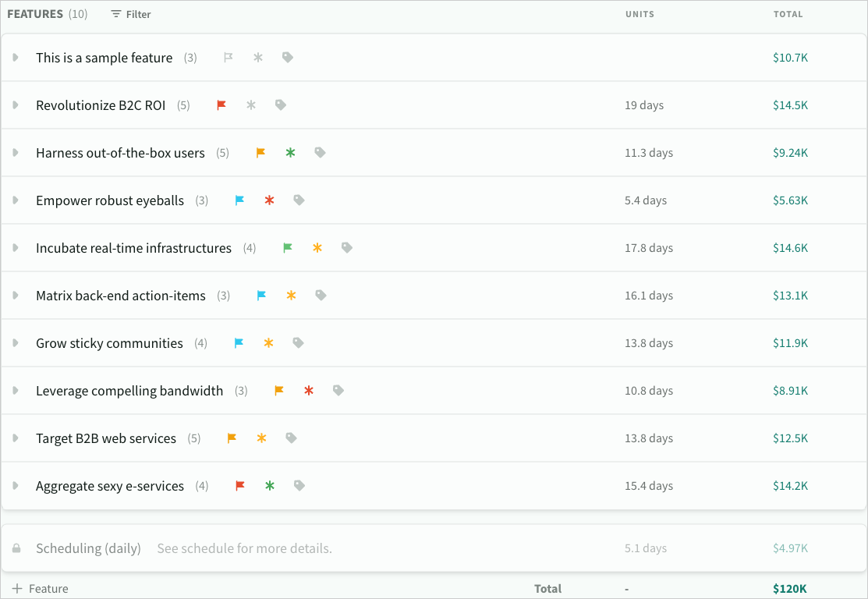
Task: Expand the This is a sample feature row
Action: [14, 57]
